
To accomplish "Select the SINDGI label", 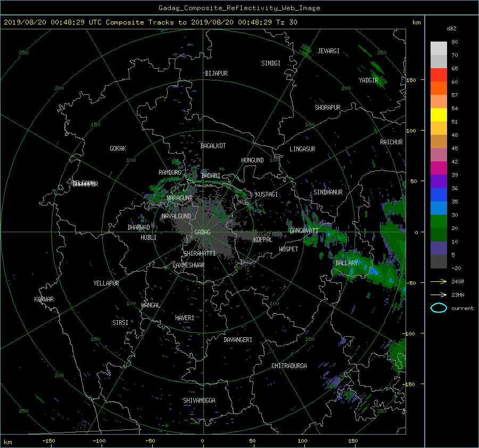I will [271, 63].
